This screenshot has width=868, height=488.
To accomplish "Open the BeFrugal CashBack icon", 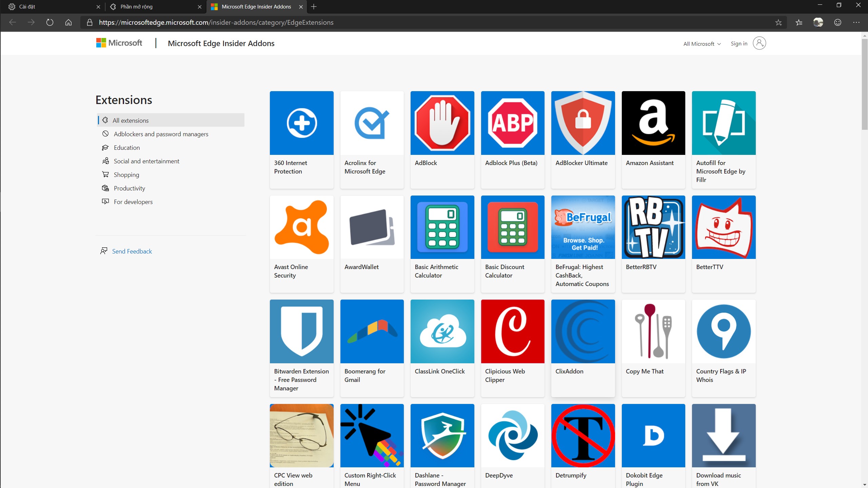I will (583, 227).
